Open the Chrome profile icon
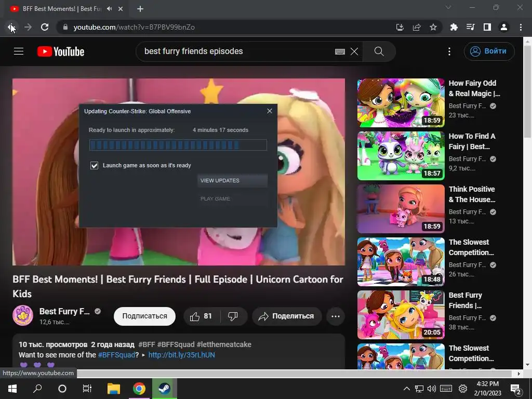 click(504, 27)
